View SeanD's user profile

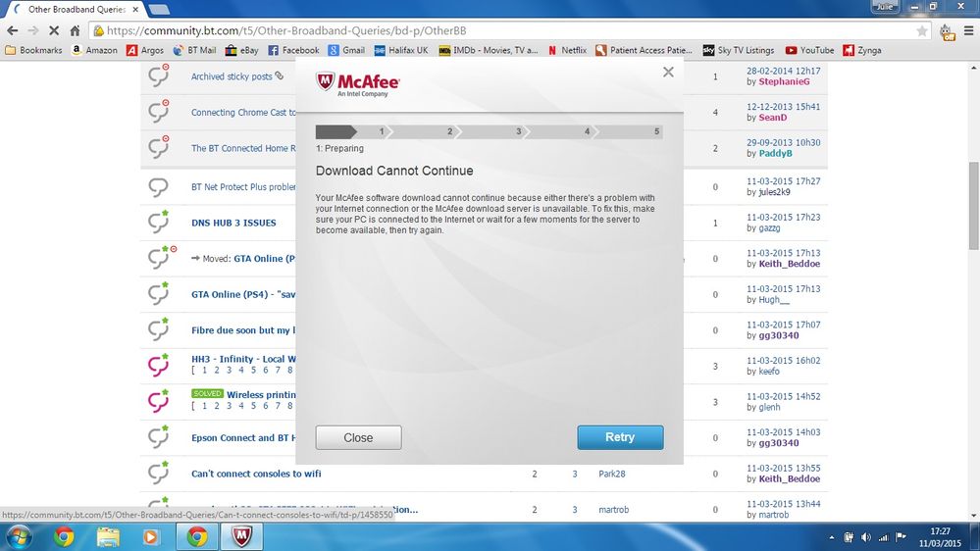(772, 118)
